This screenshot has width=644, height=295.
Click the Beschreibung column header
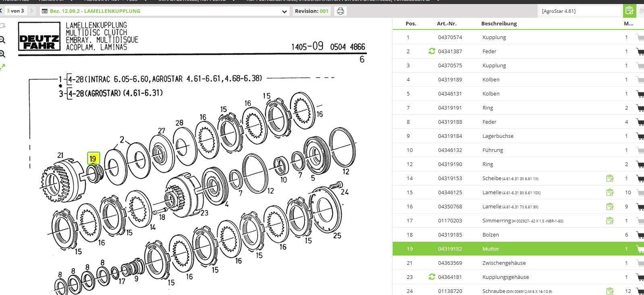pyautogui.click(x=499, y=24)
